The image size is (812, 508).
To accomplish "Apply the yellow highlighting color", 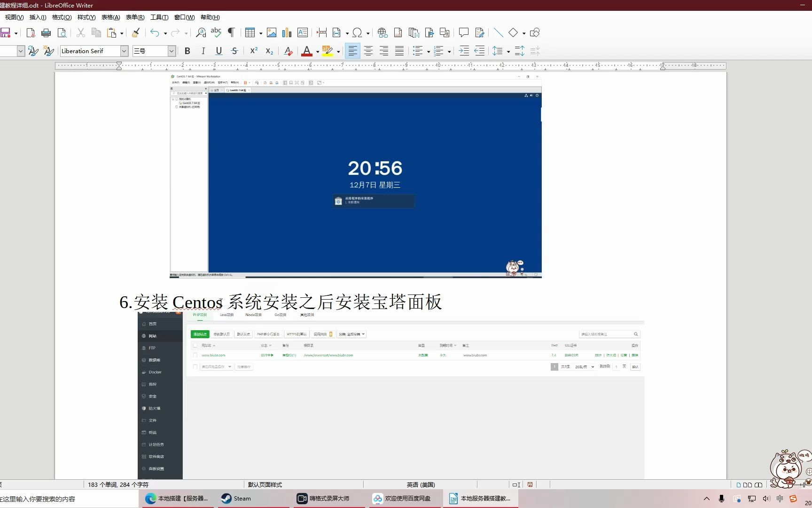I will click(328, 51).
